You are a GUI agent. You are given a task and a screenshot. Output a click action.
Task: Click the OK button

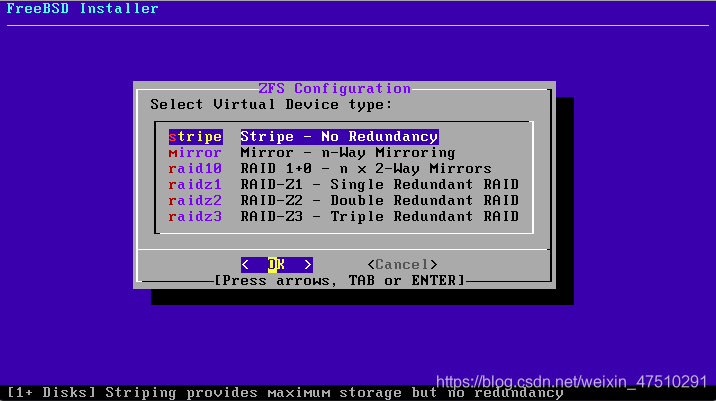coord(277,264)
